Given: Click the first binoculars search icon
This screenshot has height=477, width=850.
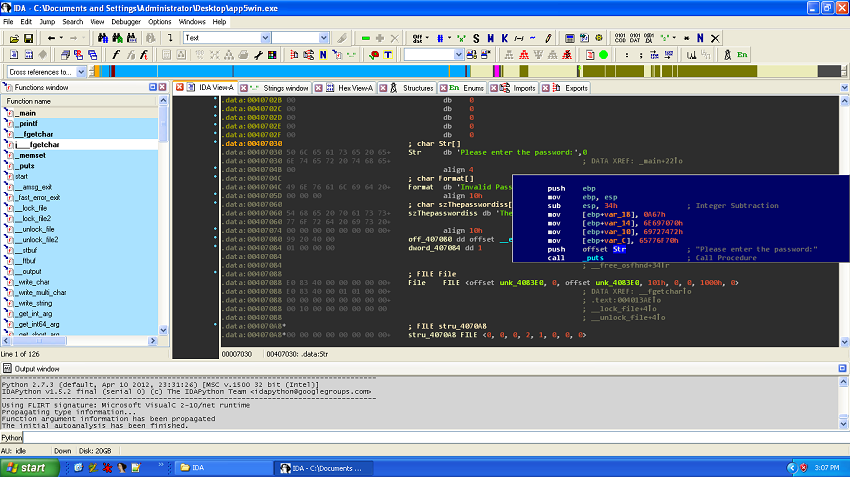Looking at the screenshot, I should [103, 38].
